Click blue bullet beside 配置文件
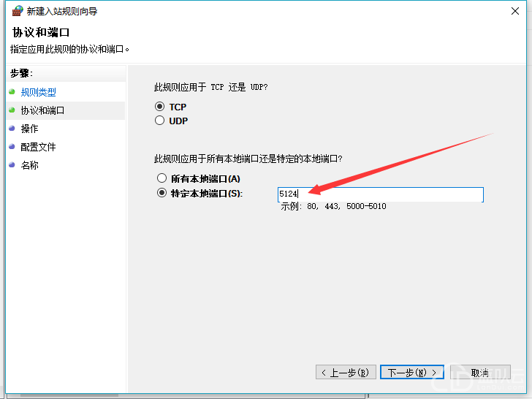The height and width of the screenshot is (399, 532). click(x=12, y=147)
